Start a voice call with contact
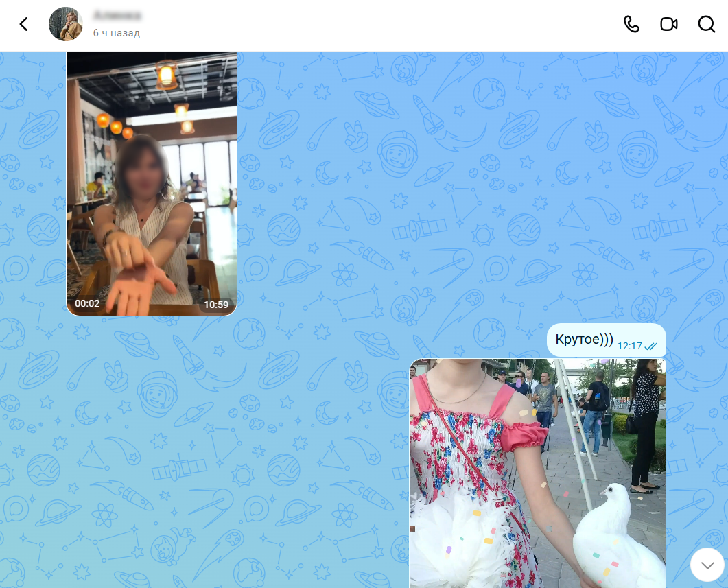 (631, 24)
